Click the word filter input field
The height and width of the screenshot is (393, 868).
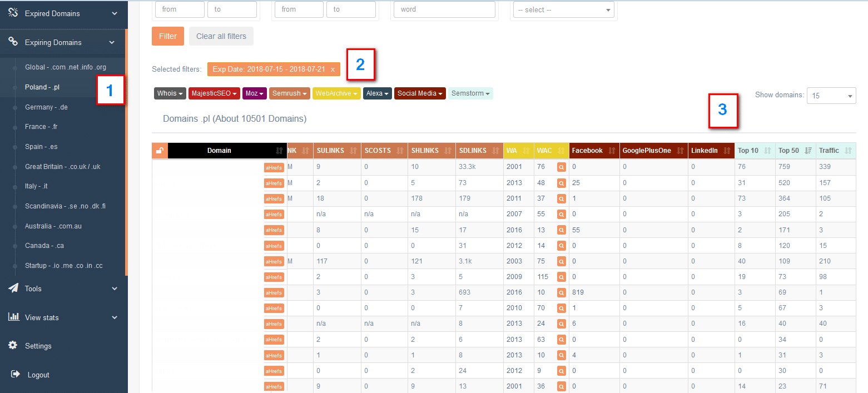click(x=444, y=9)
